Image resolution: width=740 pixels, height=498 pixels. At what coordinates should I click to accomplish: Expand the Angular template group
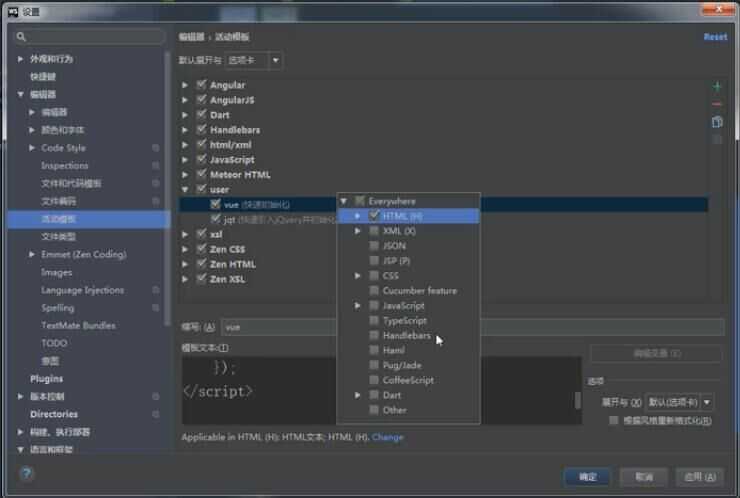click(185, 85)
